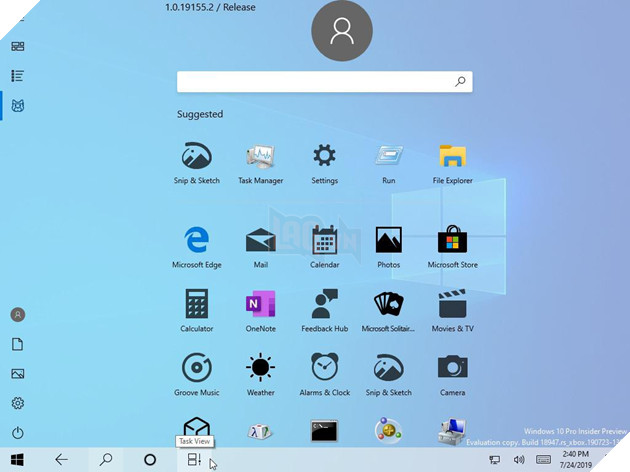Open taskbar Search
The height and width of the screenshot is (472, 630).
point(106,460)
